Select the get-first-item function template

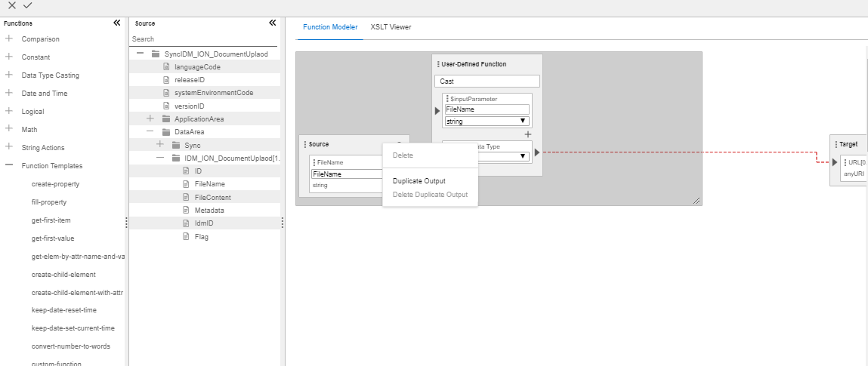(x=51, y=220)
